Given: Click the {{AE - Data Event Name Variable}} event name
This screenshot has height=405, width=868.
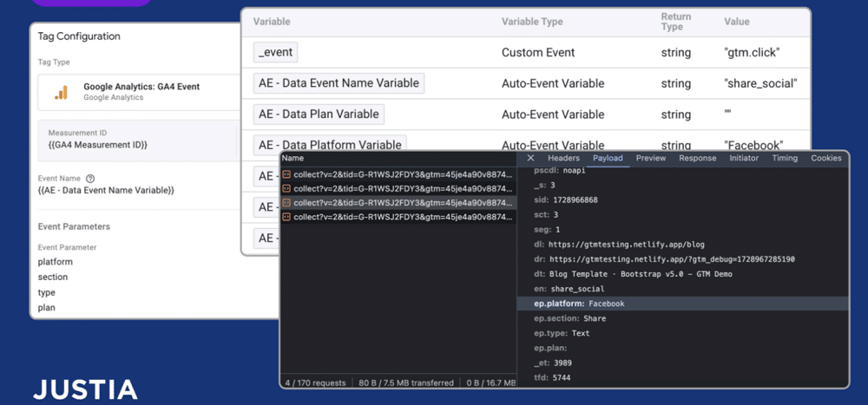Looking at the screenshot, I should point(106,190).
